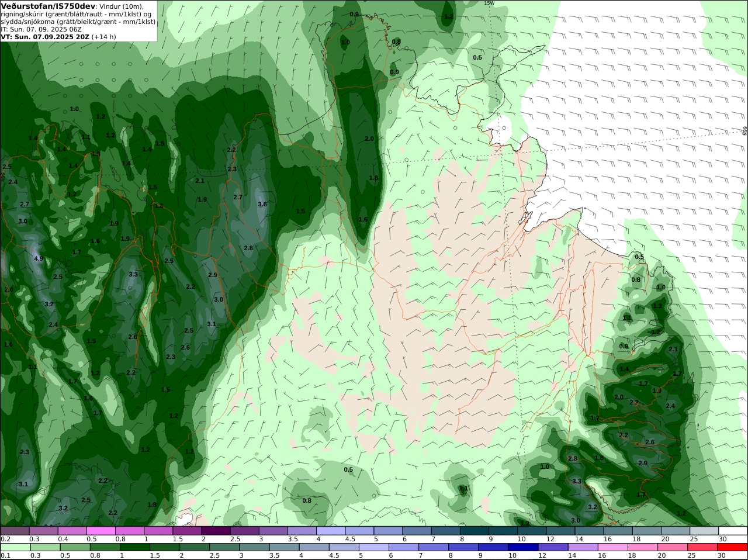Select the pale green swatch between 0.1 and 0.3

click(x=15, y=547)
